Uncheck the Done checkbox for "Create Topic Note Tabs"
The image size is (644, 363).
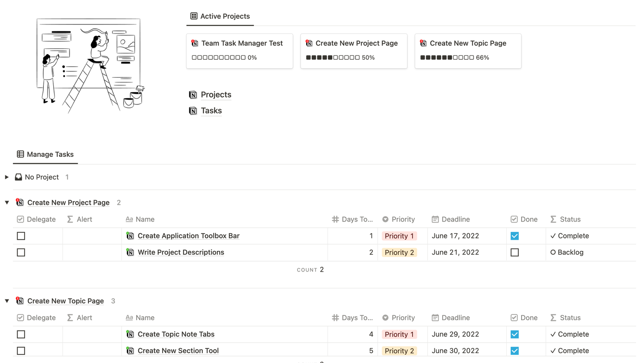pyautogui.click(x=514, y=334)
